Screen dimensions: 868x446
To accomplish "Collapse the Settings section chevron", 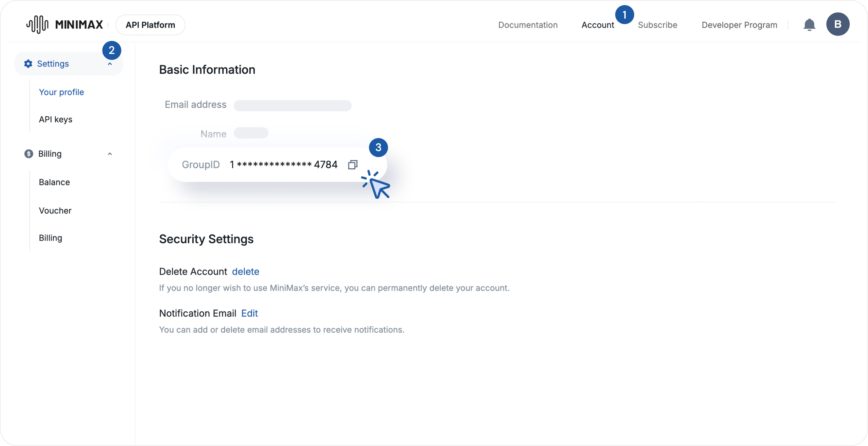I will pos(110,64).
